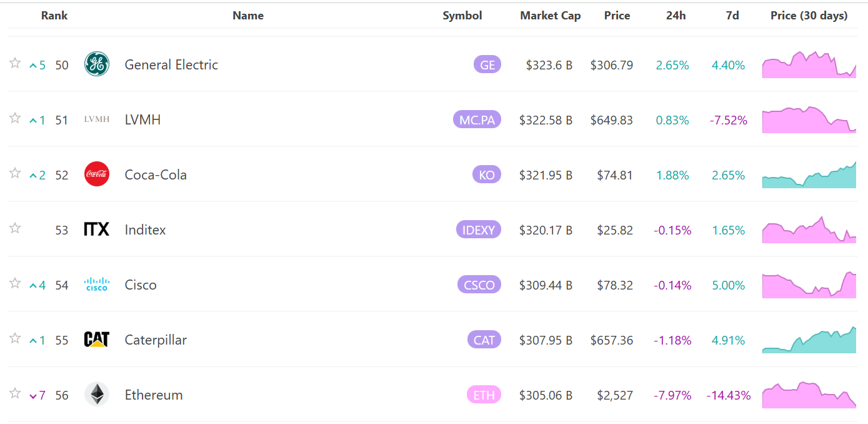The image size is (868, 424).
Task: Sort table by Price column header
Action: (617, 16)
